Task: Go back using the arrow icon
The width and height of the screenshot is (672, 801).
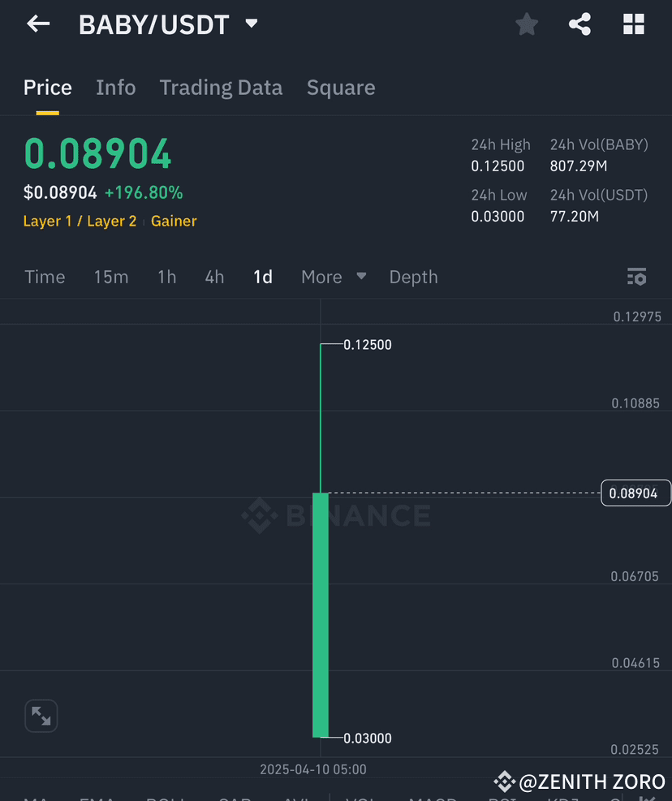Action: coord(37,24)
